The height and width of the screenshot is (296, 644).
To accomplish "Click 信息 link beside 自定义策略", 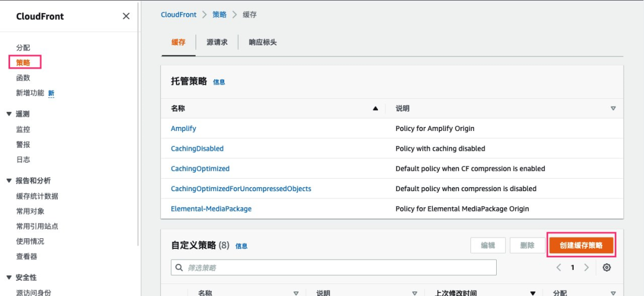I will [241, 246].
